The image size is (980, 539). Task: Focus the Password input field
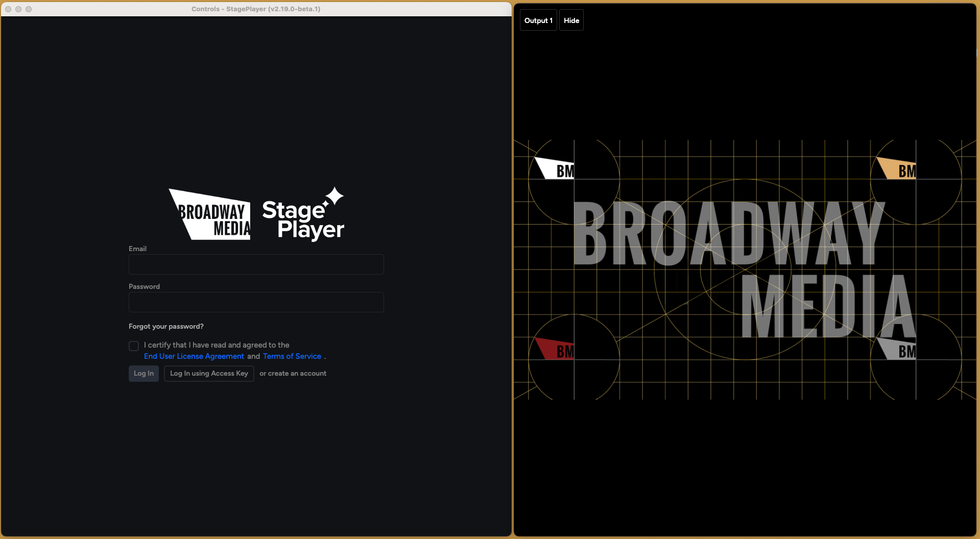(x=256, y=302)
